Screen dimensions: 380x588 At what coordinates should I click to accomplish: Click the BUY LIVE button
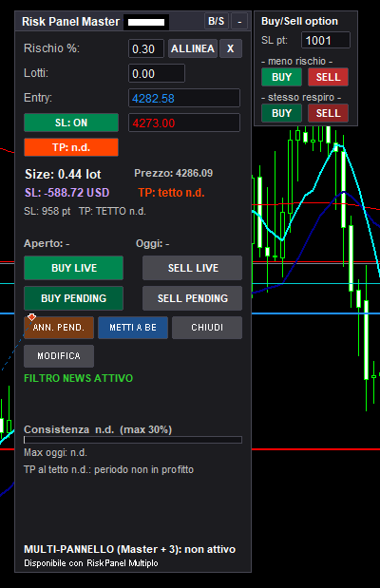pos(73,268)
